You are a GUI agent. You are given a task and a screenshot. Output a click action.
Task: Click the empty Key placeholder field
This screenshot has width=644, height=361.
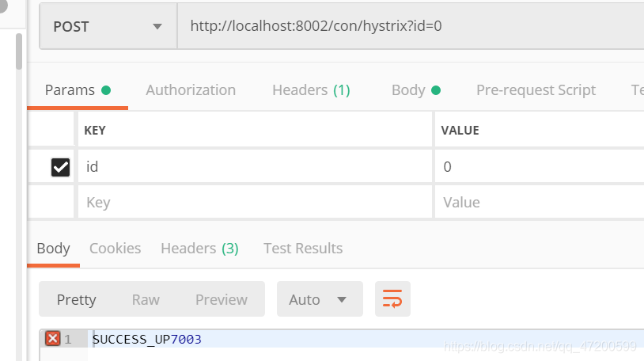255,202
